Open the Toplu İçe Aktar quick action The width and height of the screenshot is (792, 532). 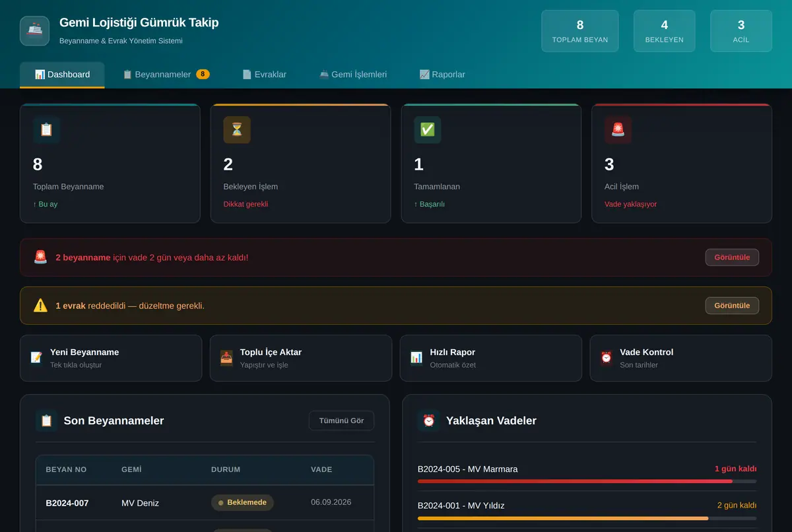(x=301, y=358)
